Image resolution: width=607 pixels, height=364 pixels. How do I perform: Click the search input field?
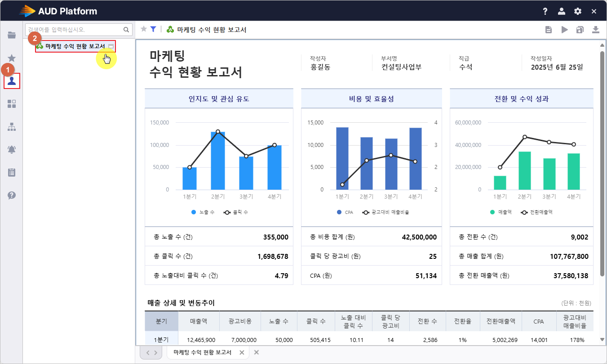[x=74, y=30]
